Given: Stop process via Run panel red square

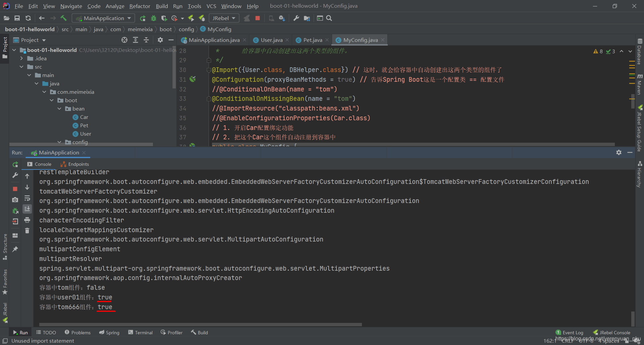Looking at the screenshot, I should point(15,189).
